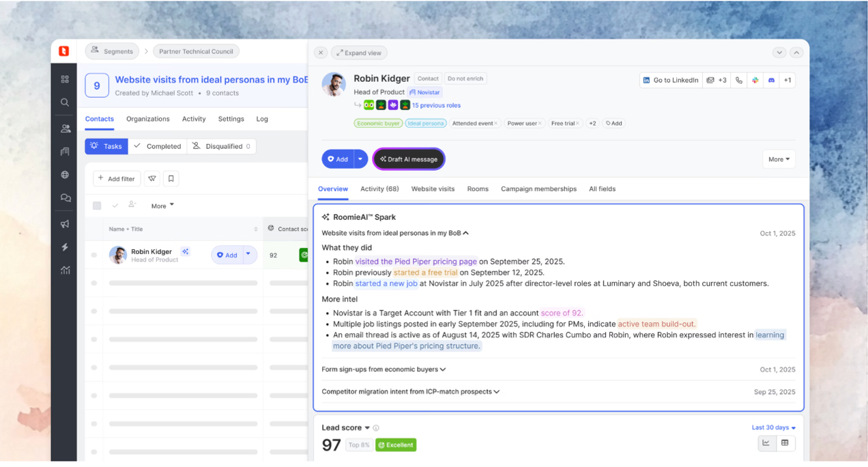
Task: Toggle the select-all contacts checkbox
Action: point(97,206)
